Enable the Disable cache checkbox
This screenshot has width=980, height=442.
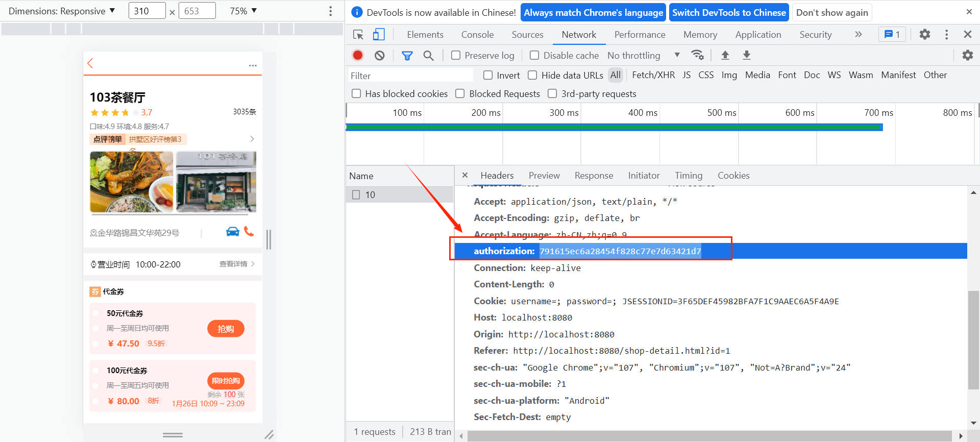pyautogui.click(x=534, y=55)
